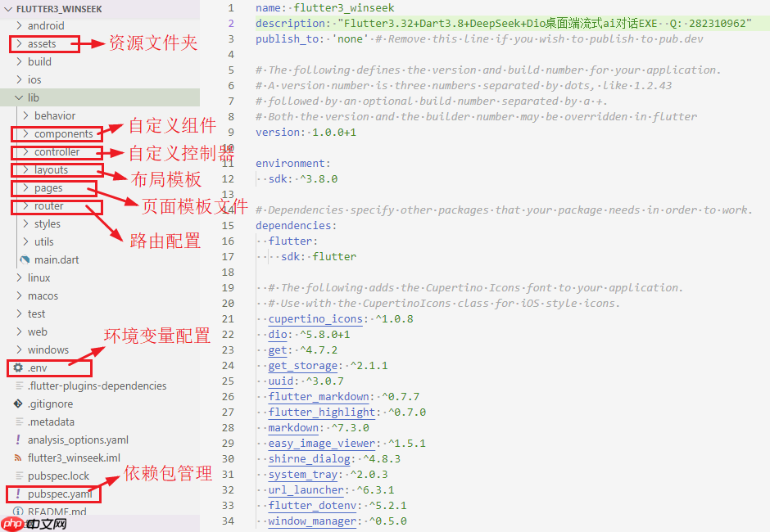Open the main.dart file
The height and width of the screenshot is (532, 770).
point(57,259)
